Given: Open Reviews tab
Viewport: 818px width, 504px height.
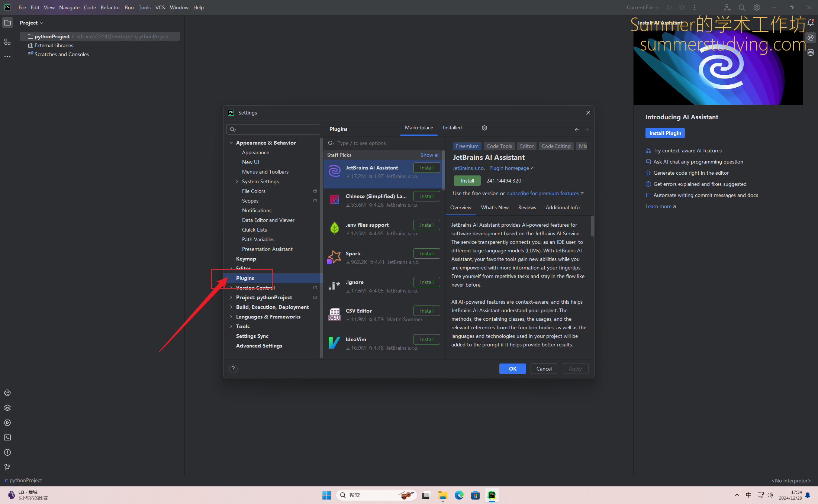Looking at the screenshot, I should [527, 207].
